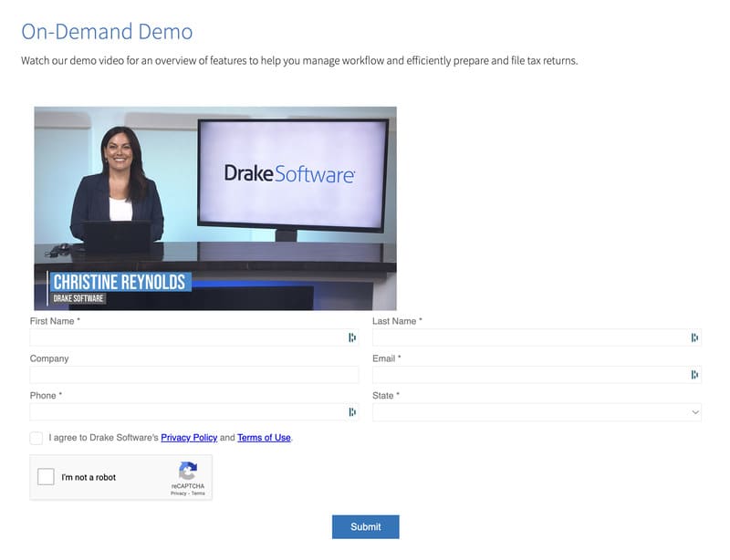The width and height of the screenshot is (730, 560).
Task: Click the reCAPTCHA logo icon
Action: pos(188,471)
